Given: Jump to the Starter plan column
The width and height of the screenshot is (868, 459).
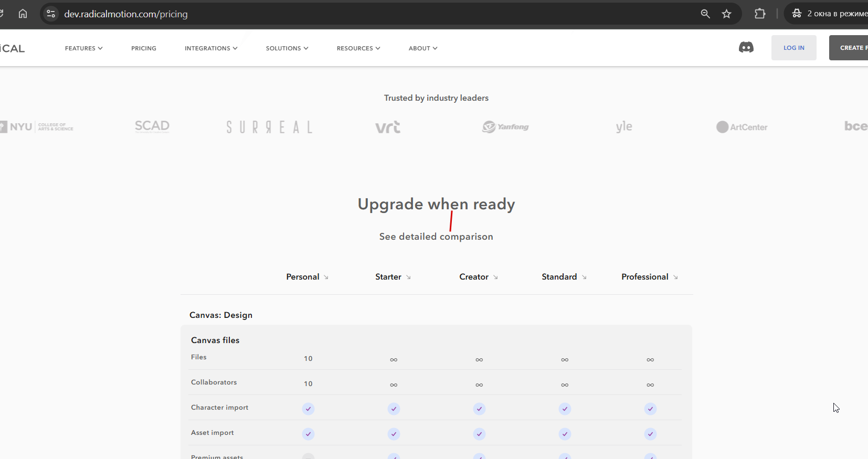Looking at the screenshot, I should click(393, 277).
